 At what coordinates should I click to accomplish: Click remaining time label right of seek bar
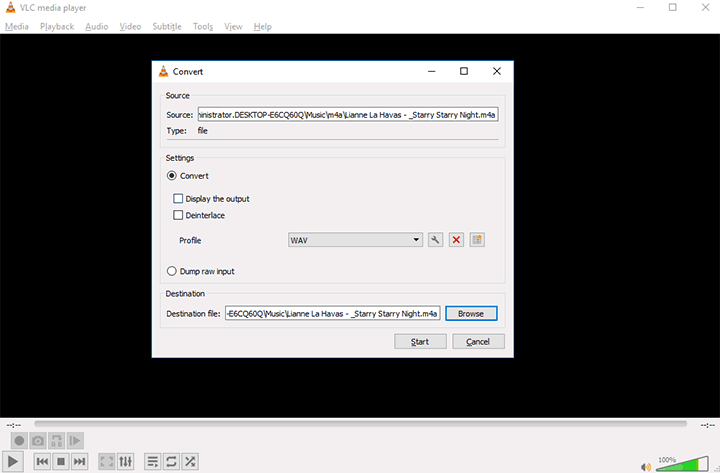pyautogui.click(x=708, y=425)
